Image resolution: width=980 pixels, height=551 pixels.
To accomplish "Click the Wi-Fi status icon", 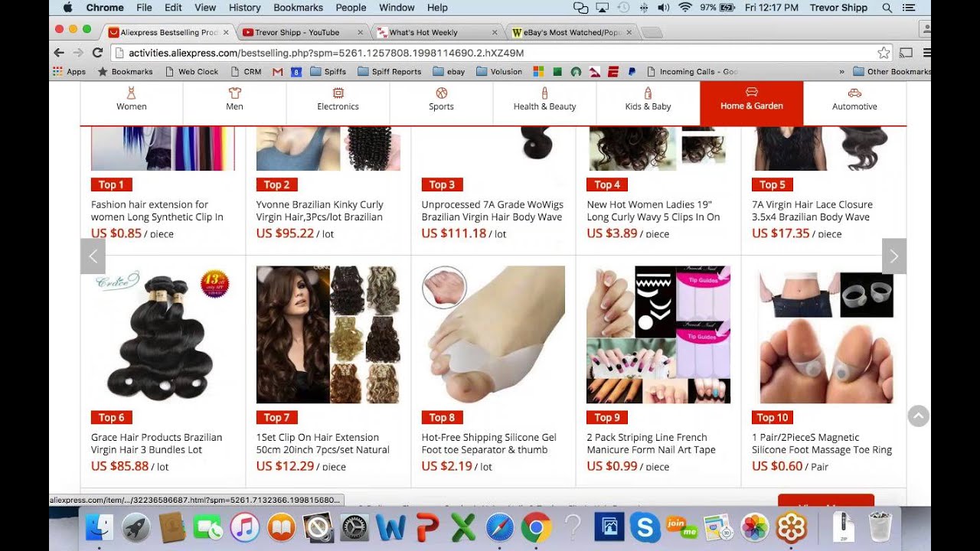I will pos(684,8).
